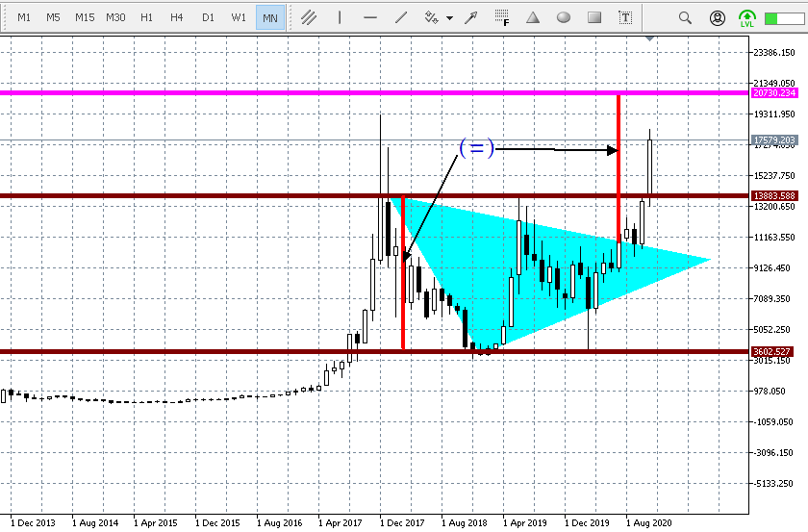This screenshot has height=532, width=808.
Task: Click the 1 Dec 2013 date label
Action: (x=33, y=522)
